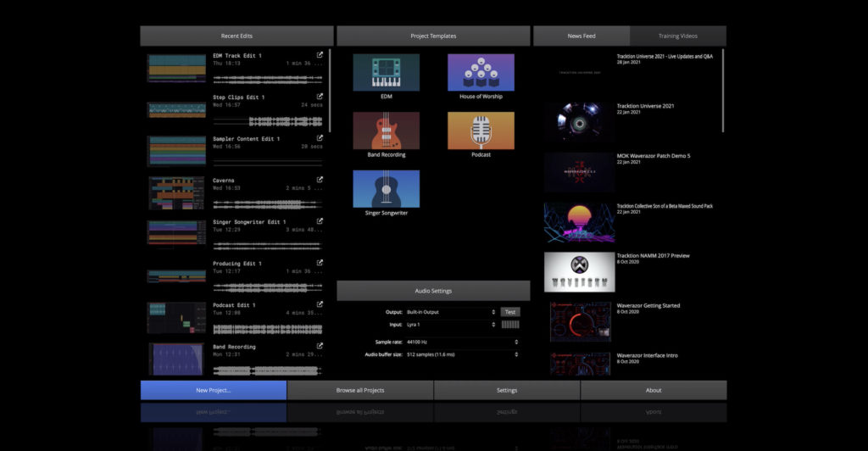868x451 pixels.
Task: Click the input level meter
Action: [x=510, y=325]
